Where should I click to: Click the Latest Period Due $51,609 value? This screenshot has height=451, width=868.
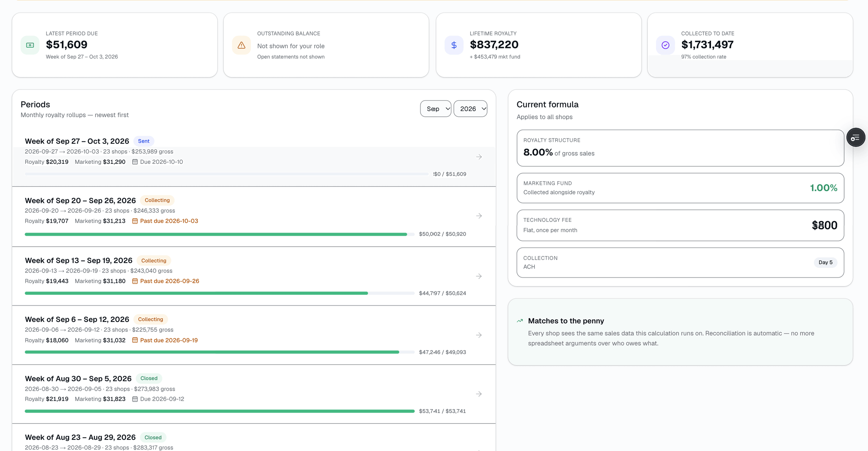(x=67, y=44)
